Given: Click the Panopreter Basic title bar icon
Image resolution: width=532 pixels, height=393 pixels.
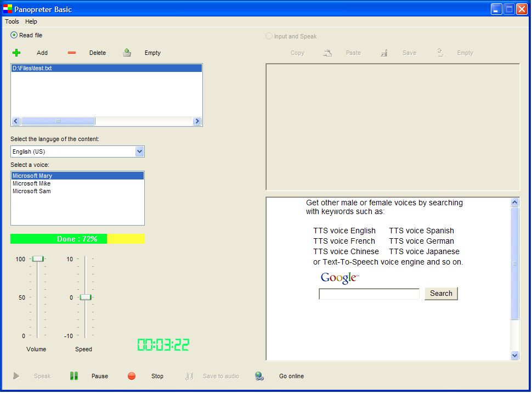Looking at the screenshot, I should click(8, 9).
